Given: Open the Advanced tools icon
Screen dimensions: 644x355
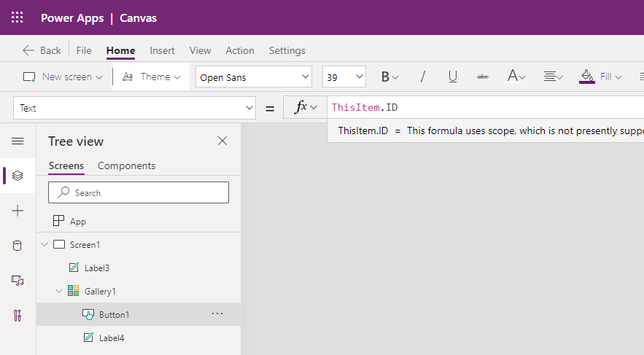Looking at the screenshot, I should [18, 316].
